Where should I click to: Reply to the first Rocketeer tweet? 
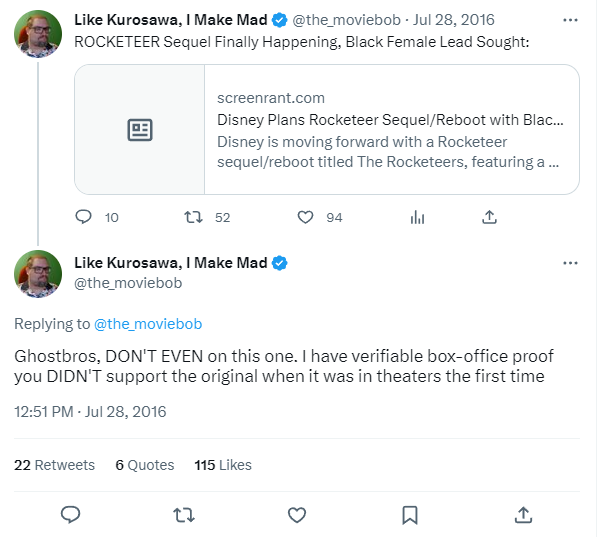point(84,217)
